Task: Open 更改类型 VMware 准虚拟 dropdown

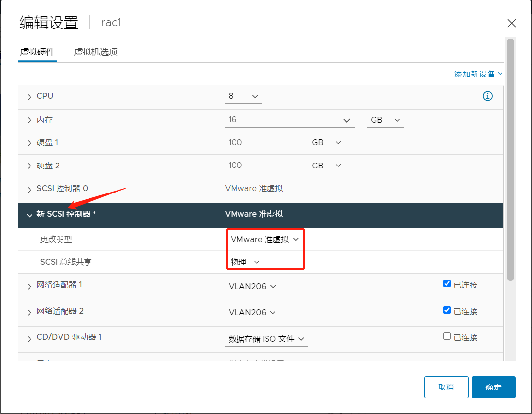Action: [265, 240]
